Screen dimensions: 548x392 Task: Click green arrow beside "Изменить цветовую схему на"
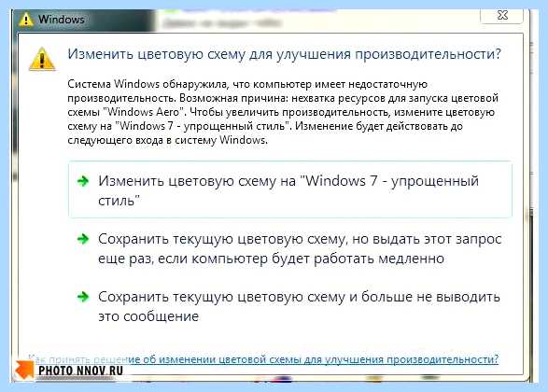83,181
